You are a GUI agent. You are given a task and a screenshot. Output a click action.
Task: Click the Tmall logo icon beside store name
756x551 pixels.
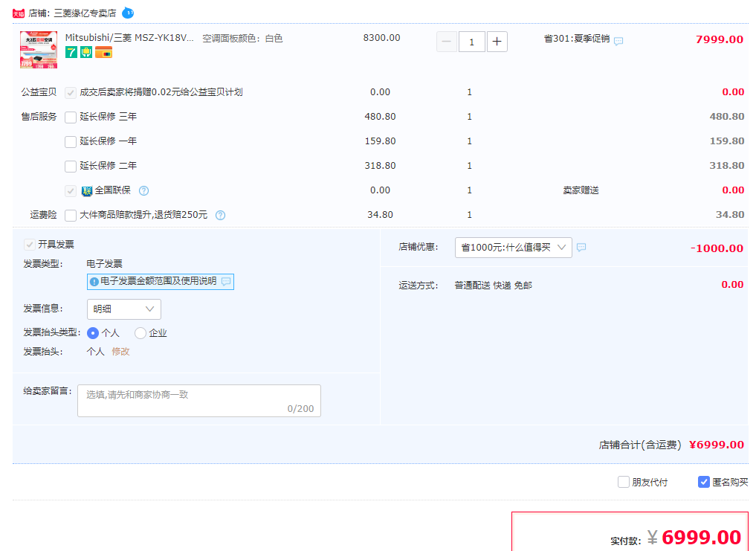point(19,13)
